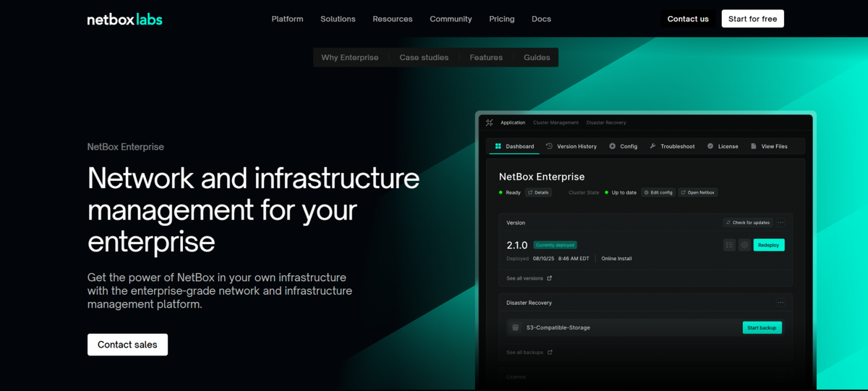Click the Redeploy button
The image size is (868, 391).
tap(768, 245)
